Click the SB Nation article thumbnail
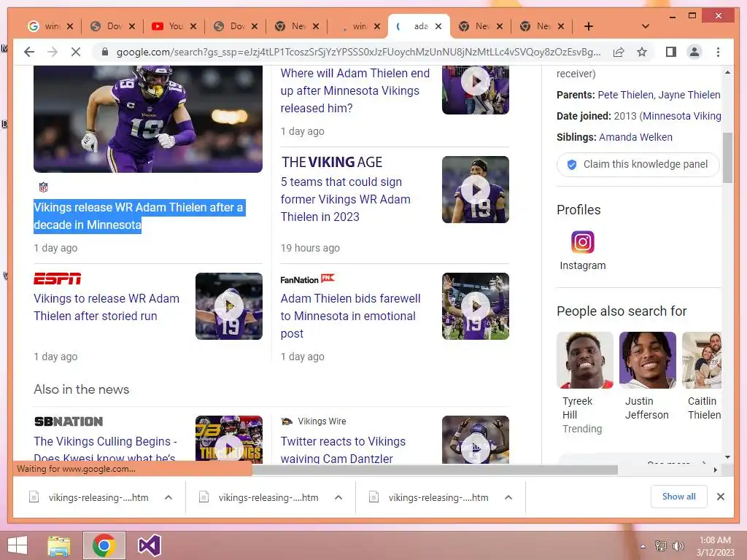Viewport: 747px width, 560px height. [x=228, y=439]
